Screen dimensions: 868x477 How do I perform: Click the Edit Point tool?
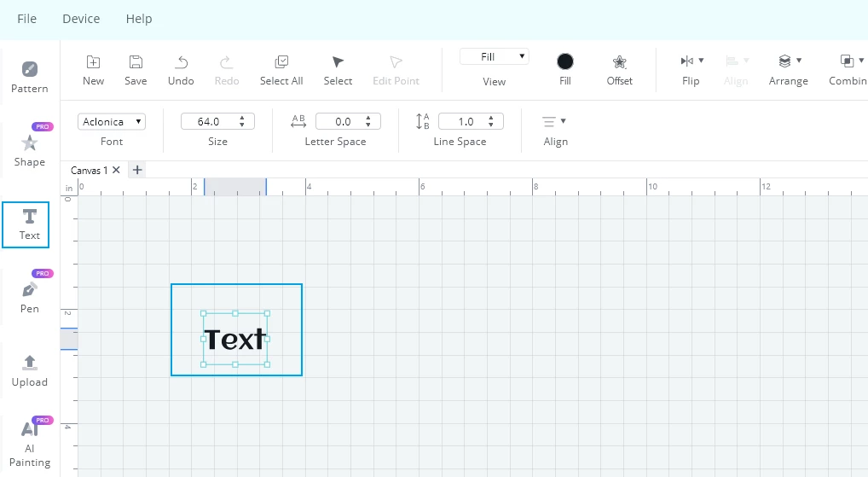tap(396, 70)
